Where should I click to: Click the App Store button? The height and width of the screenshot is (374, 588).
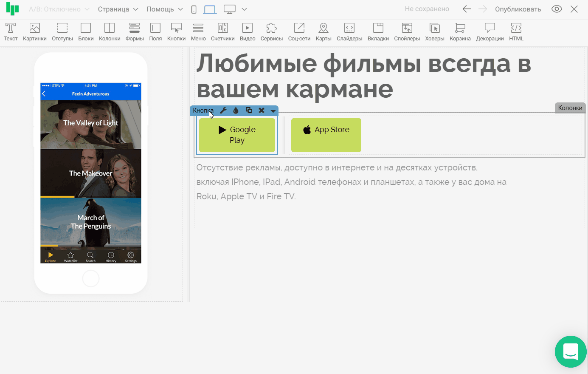pyautogui.click(x=326, y=135)
